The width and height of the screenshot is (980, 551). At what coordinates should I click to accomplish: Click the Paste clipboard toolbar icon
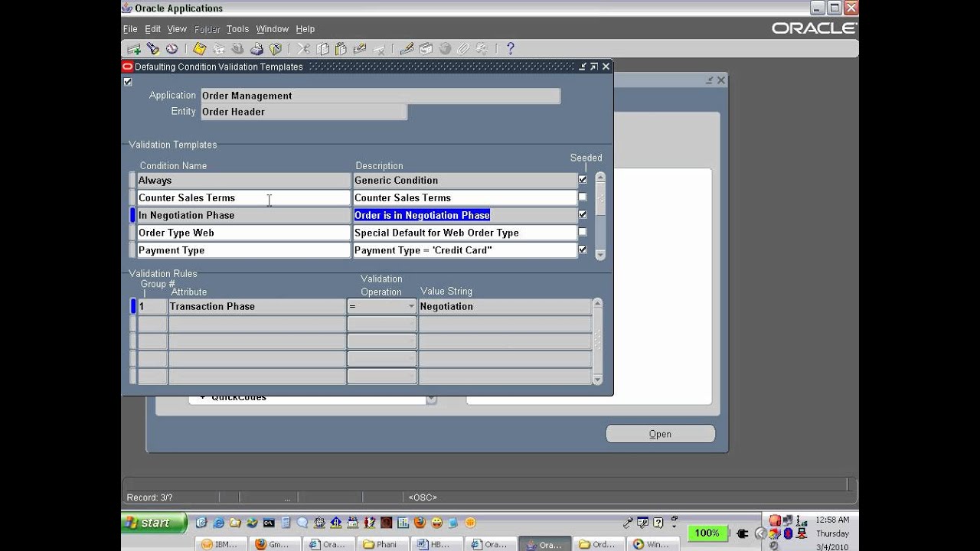341,48
